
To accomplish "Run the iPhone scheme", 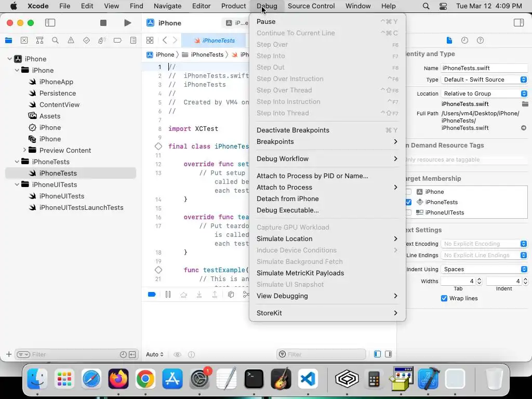I will click(x=128, y=23).
